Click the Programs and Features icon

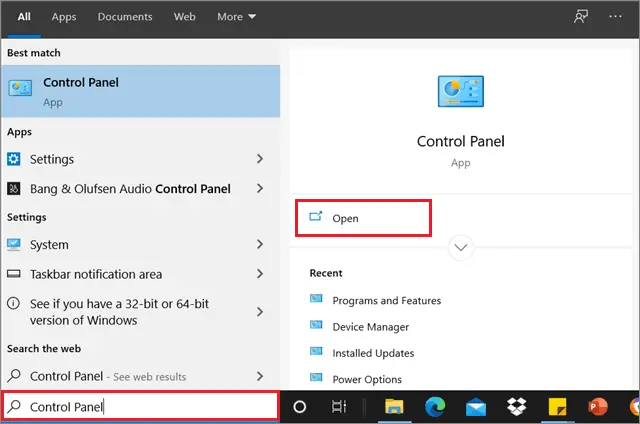[316, 299]
